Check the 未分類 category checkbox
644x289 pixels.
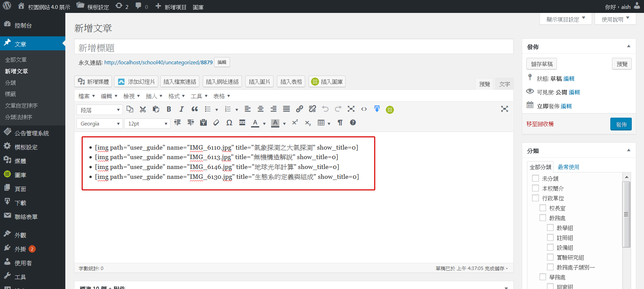[535, 178]
